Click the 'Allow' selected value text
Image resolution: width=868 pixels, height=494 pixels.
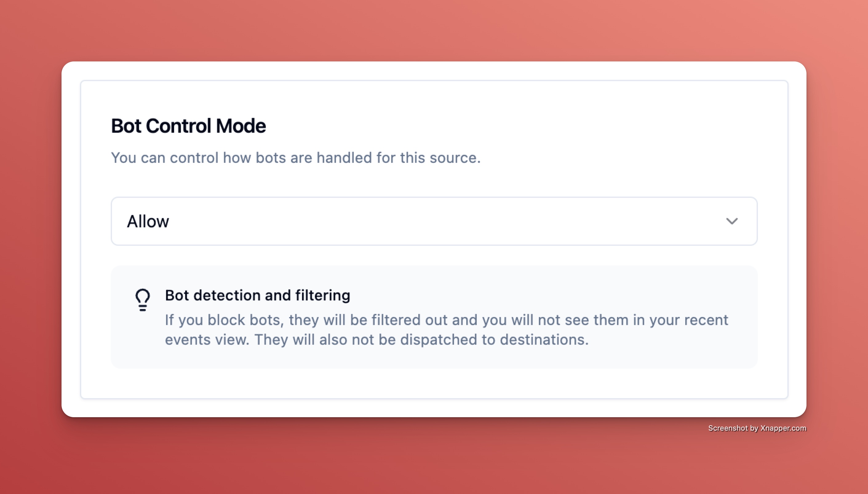pyautogui.click(x=148, y=222)
